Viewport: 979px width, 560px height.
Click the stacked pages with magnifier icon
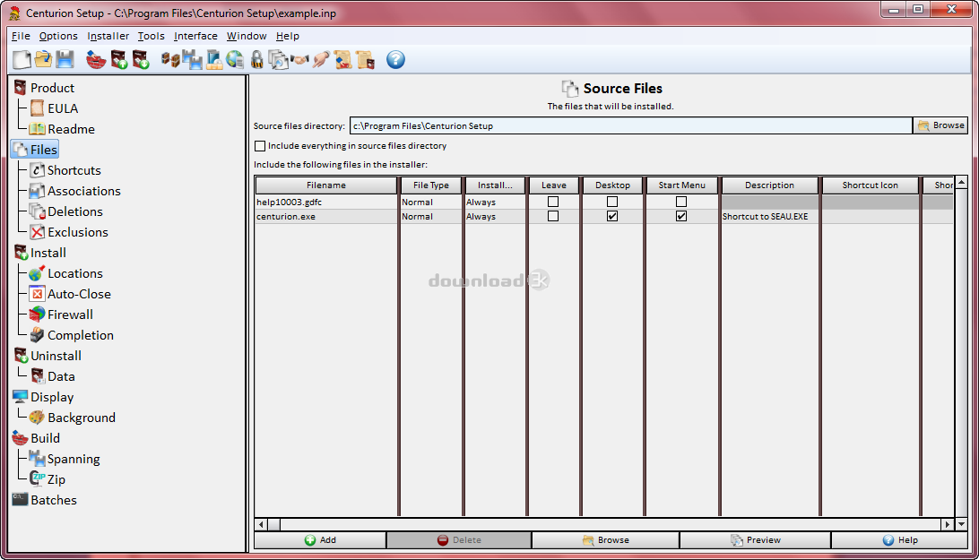pos(278,60)
